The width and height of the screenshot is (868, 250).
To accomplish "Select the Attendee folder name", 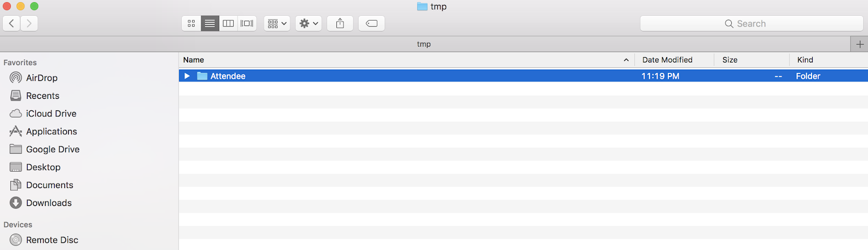I will (x=228, y=76).
